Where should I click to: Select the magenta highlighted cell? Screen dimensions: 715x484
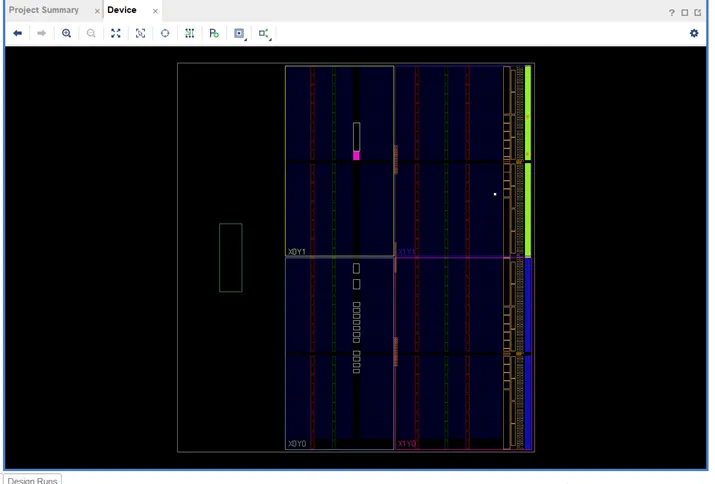point(356,155)
